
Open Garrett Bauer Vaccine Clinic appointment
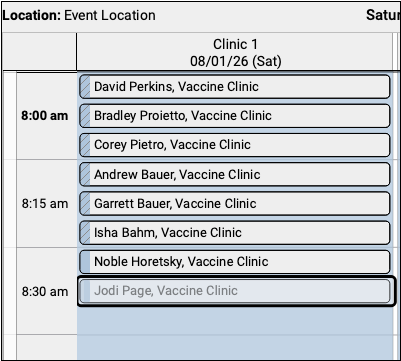pyautogui.click(x=235, y=203)
